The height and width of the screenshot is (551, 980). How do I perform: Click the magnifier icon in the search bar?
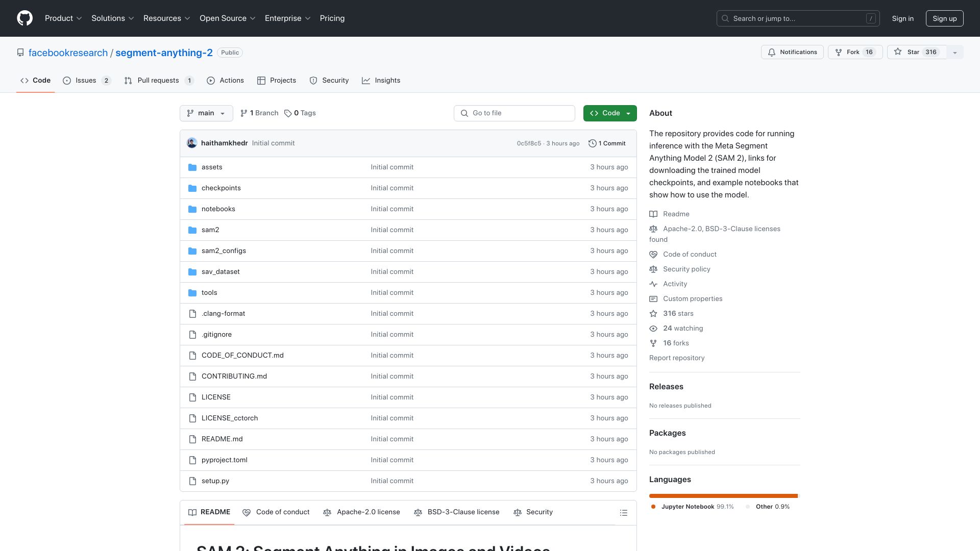(x=725, y=18)
